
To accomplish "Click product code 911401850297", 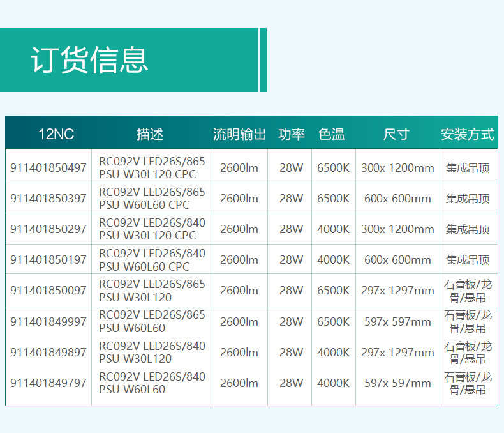I will click(x=48, y=229).
